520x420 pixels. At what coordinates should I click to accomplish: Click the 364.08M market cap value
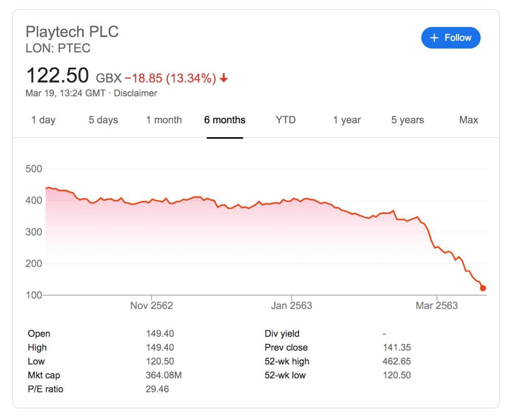pos(164,375)
